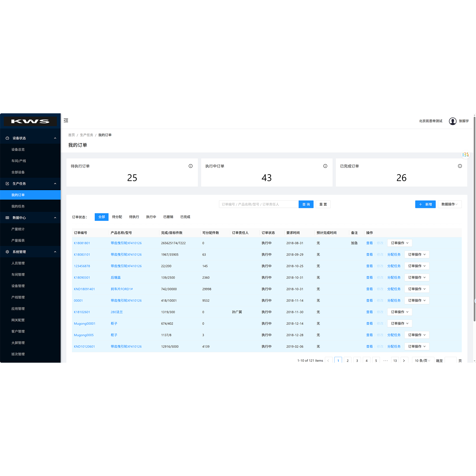Open order link K18090301

pyautogui.click(x=82, y=278)
